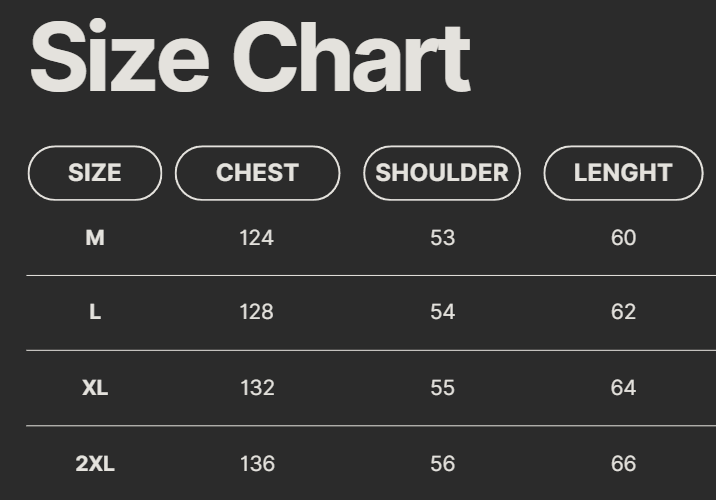Click shoulder value 54
716x500 pixels.
(x=442, y=312)
